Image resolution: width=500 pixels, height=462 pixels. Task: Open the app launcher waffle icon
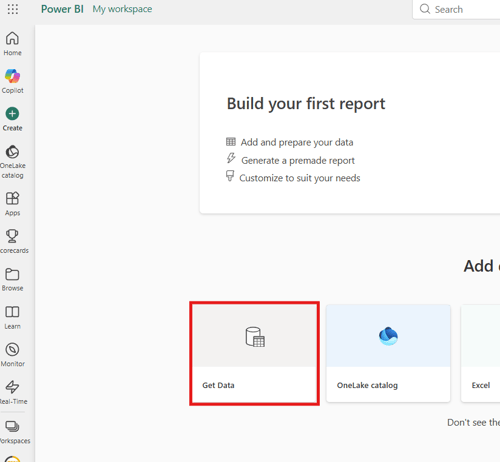tap(13, 9)
